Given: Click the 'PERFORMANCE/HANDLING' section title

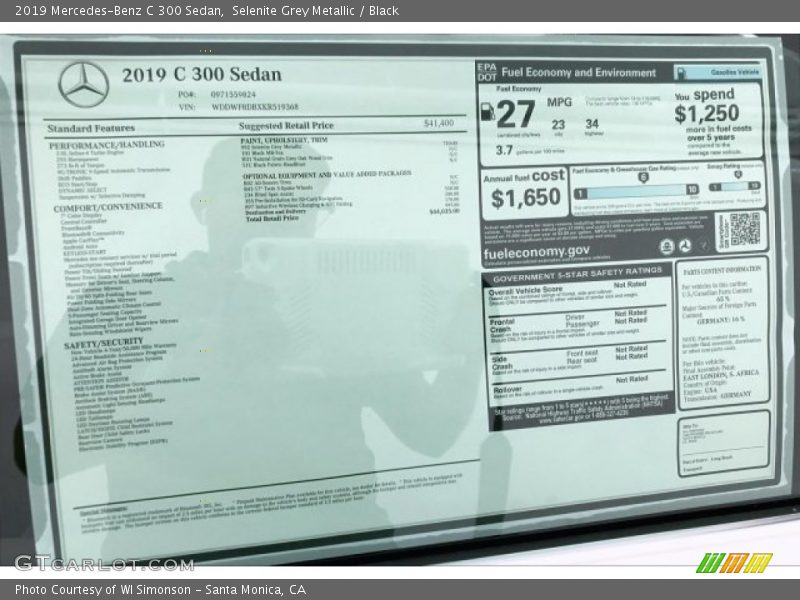Looking at the screenshot, I should pos(107,145).
